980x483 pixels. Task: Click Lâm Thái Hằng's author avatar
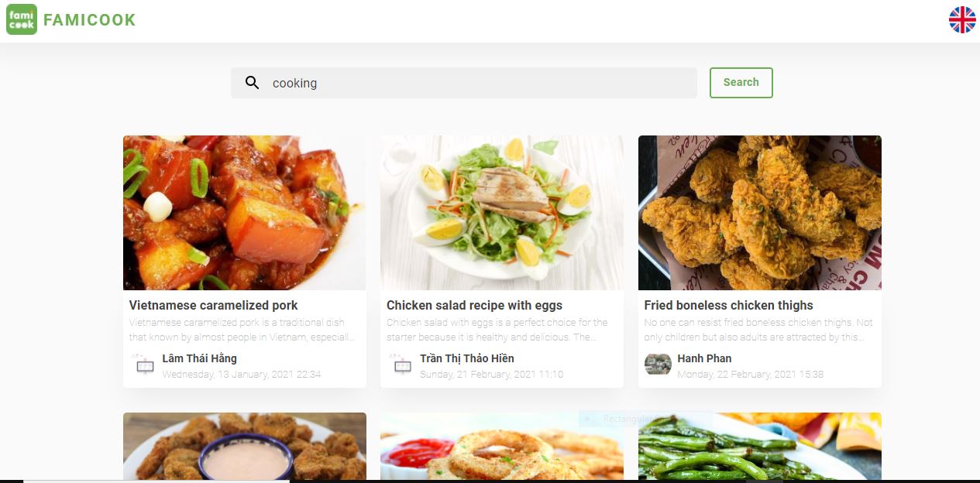145,365
